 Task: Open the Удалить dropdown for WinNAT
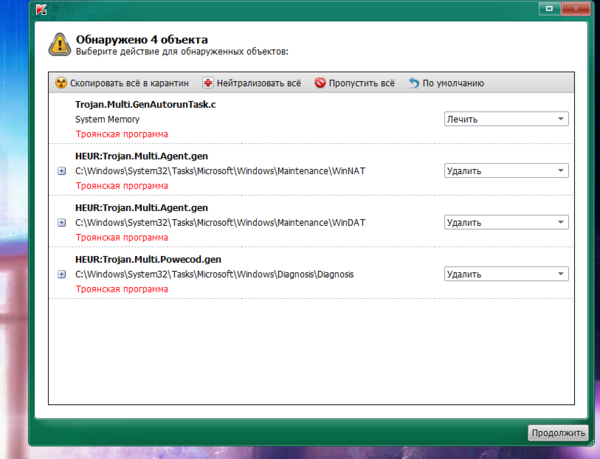(506, 171)
